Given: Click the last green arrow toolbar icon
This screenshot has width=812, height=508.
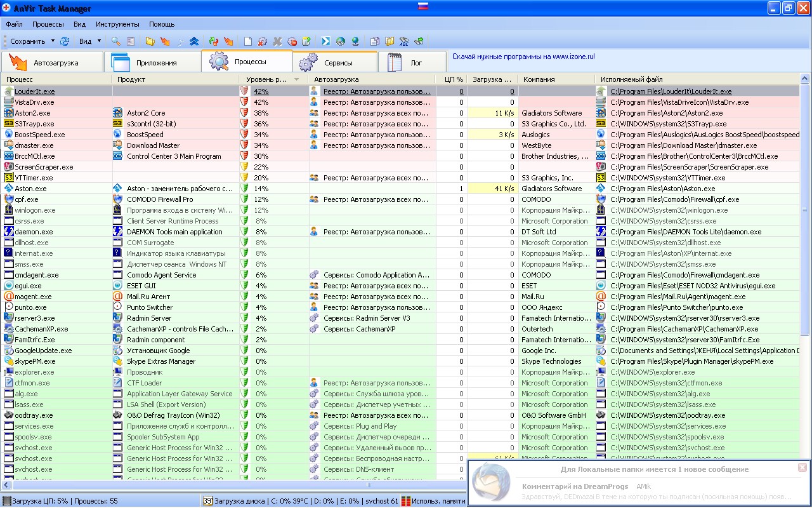Looking at the screenshot, I should (x=419, y=41).
